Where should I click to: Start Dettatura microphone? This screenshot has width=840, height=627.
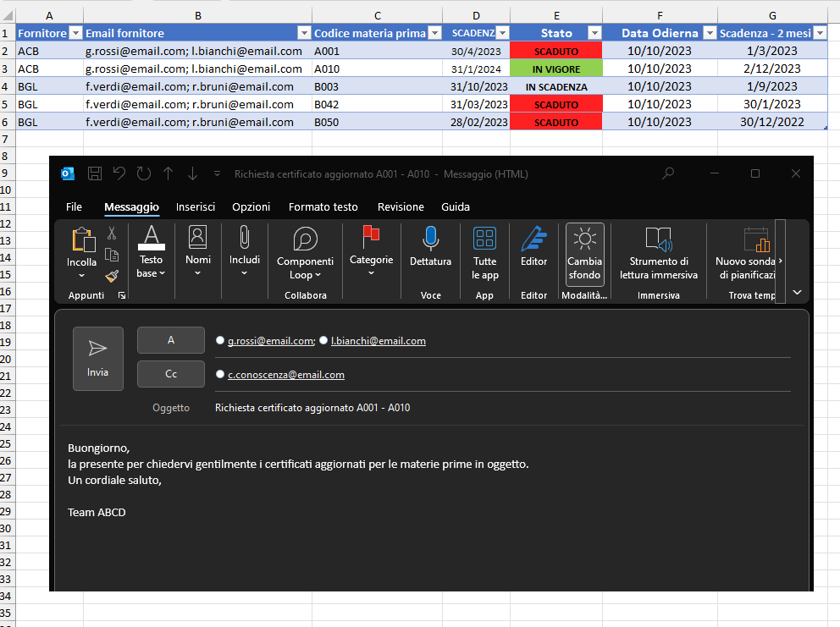pos(430,239)
